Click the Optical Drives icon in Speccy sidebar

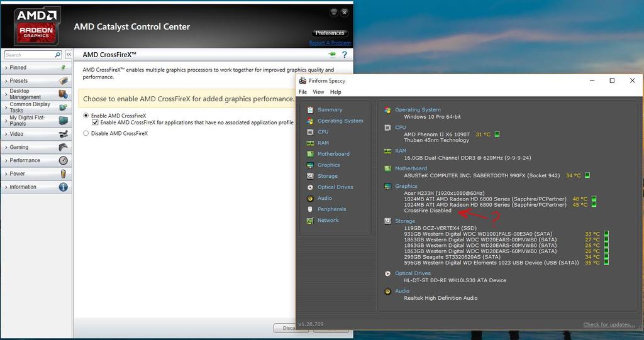click(310, 187)
